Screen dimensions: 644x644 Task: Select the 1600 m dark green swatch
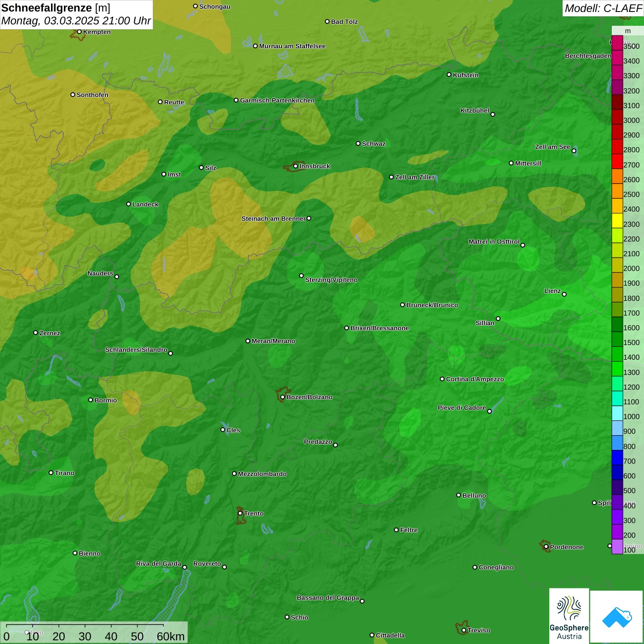click(x=617, y=324)
